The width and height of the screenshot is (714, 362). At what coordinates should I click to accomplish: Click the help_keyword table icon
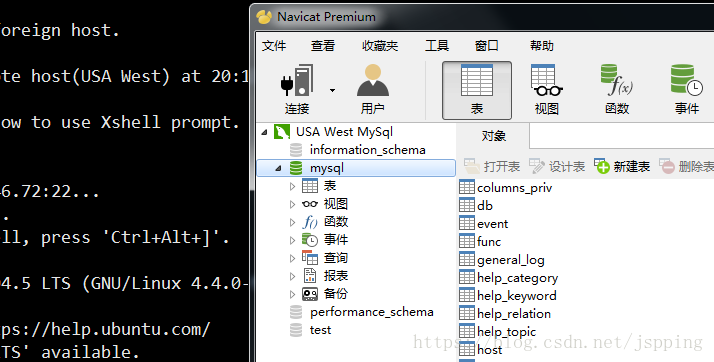pos(467,295)
